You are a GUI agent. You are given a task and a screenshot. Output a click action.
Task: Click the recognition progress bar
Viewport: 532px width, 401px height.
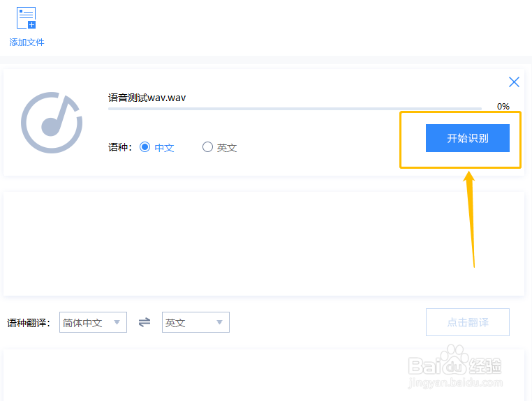[295, 109]
